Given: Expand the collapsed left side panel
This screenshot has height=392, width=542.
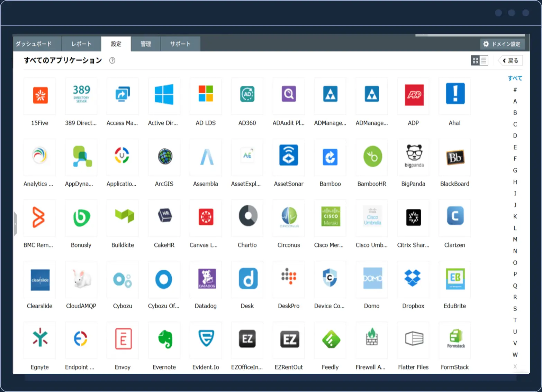Looking at the screenshot, I should pyautogui.click(x=15, y=224).
